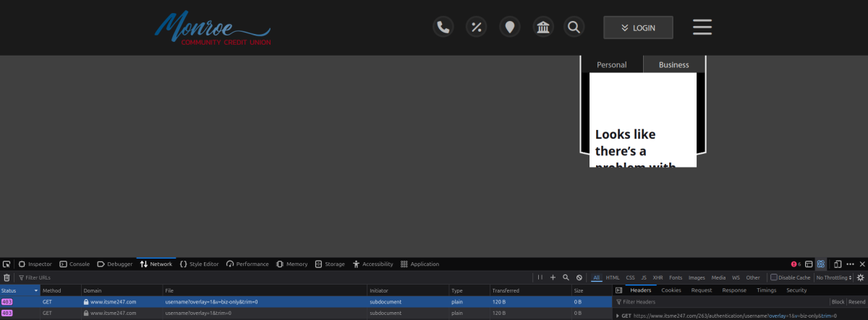Click the red error count badge
This screenshot has height=320, width=868.
796,264
